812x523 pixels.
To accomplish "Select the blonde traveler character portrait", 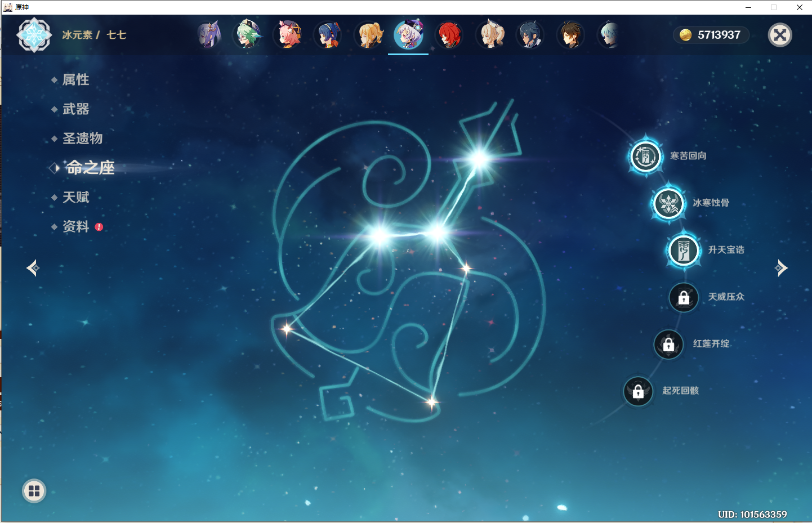I will 369,35.
